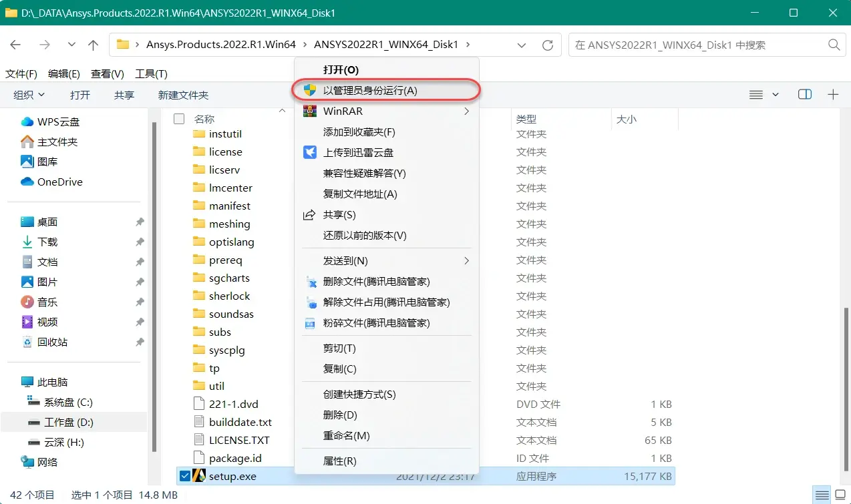Image resolution: width=851 pixels, height=504 pixels.
Task: Select 添加到收藏夹(F) context menu entry
Action: click(386, 132)
